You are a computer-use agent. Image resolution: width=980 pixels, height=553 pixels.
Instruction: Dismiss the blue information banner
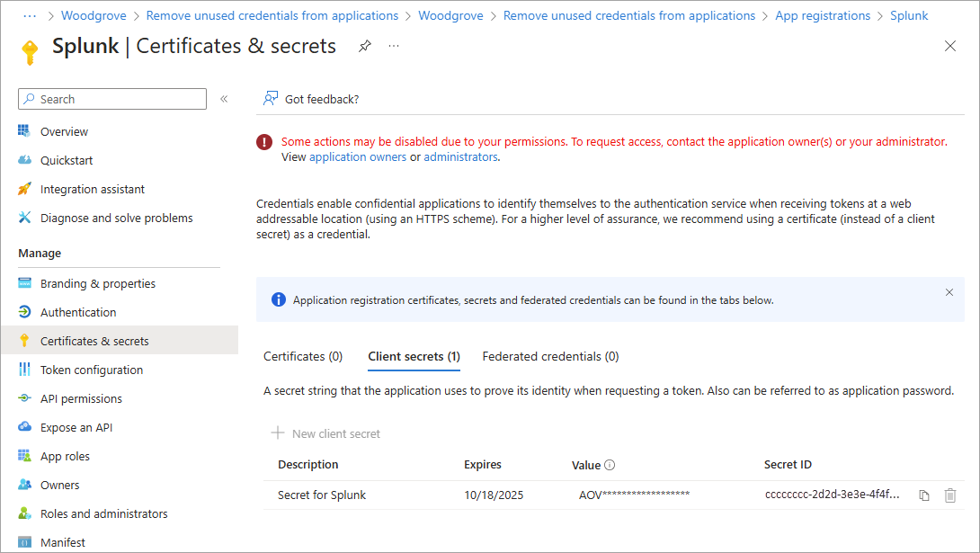click(x=949, y=292)
